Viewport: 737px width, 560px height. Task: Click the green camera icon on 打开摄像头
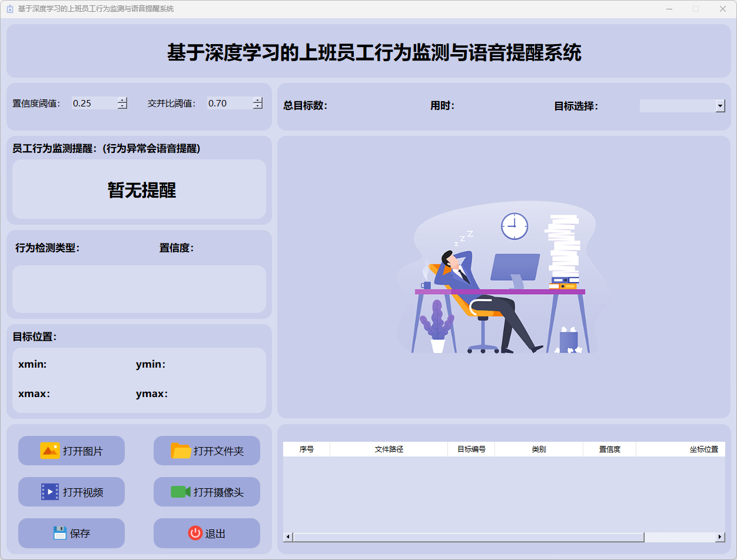click(181, 492)
